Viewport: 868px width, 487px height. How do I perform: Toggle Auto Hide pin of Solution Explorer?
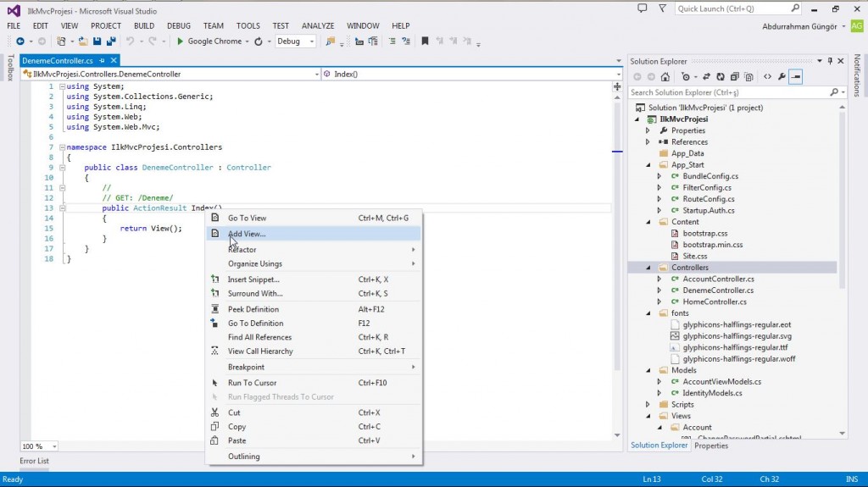[x=830, y=61]
